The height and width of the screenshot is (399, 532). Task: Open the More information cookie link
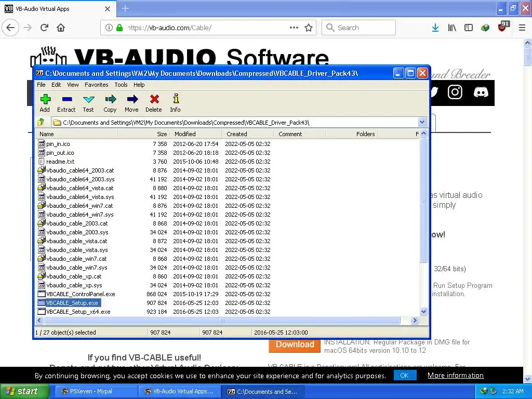[455, 375]
